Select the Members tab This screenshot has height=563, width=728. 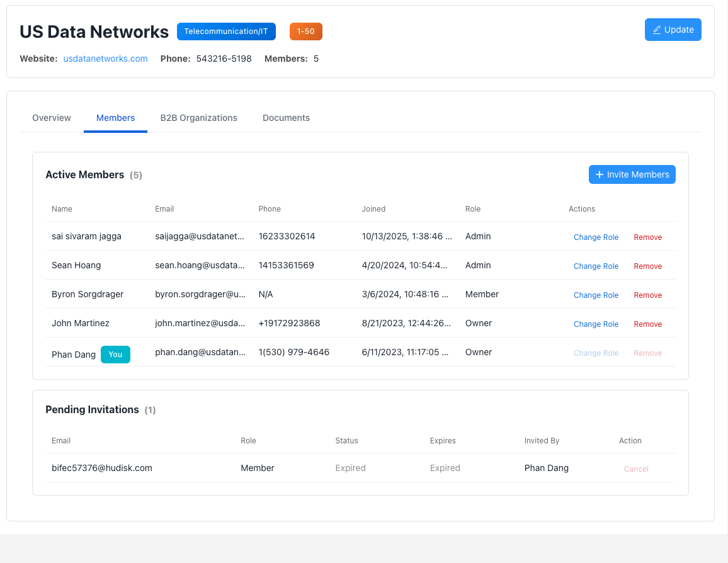point(115,118)
